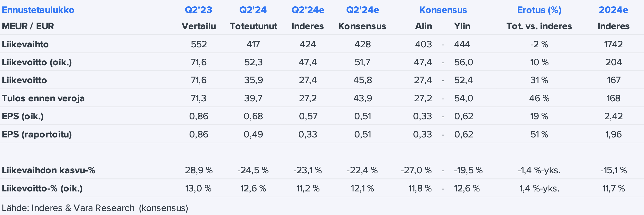Select the Tot. vs. inderes subheader
The width and height of the screenshot is (644, 215).
[x=539, y=26]
